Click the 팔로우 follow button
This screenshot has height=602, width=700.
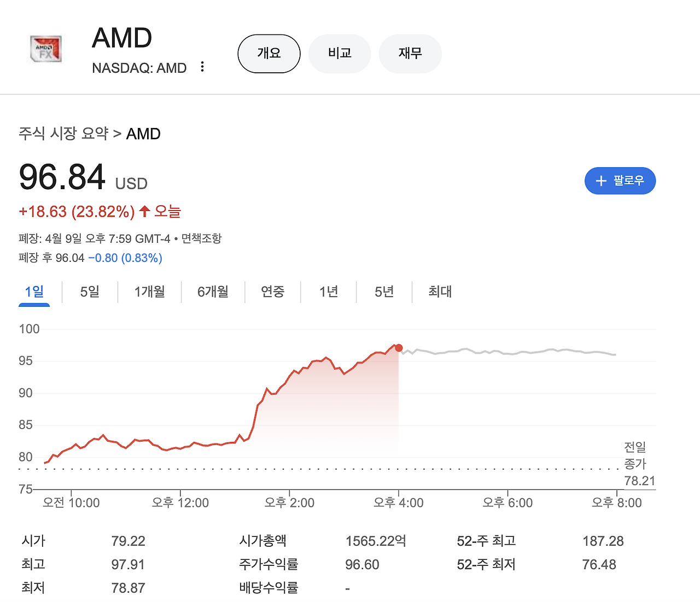[620, 180]
